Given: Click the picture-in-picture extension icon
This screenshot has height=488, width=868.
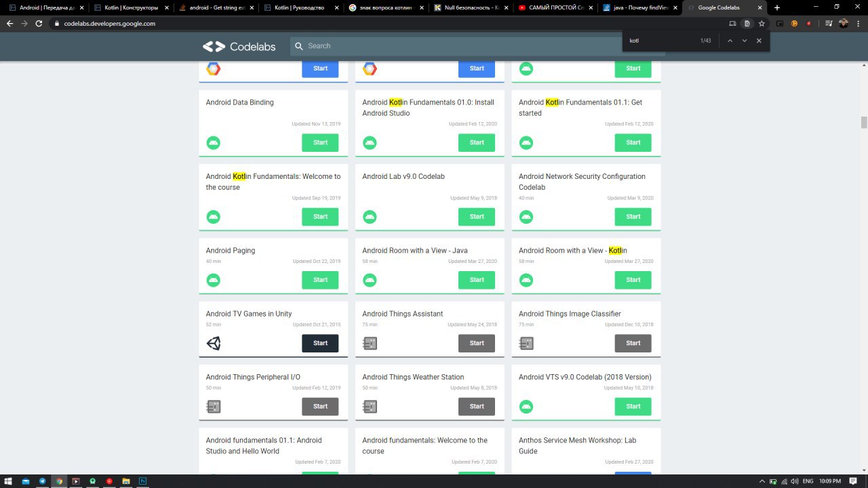Looking at the screenshot, I should pyautogui.click(x=779, y=23).
